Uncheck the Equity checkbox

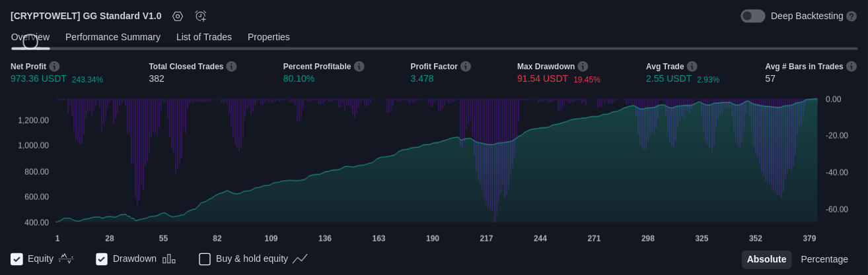(17, 259)
